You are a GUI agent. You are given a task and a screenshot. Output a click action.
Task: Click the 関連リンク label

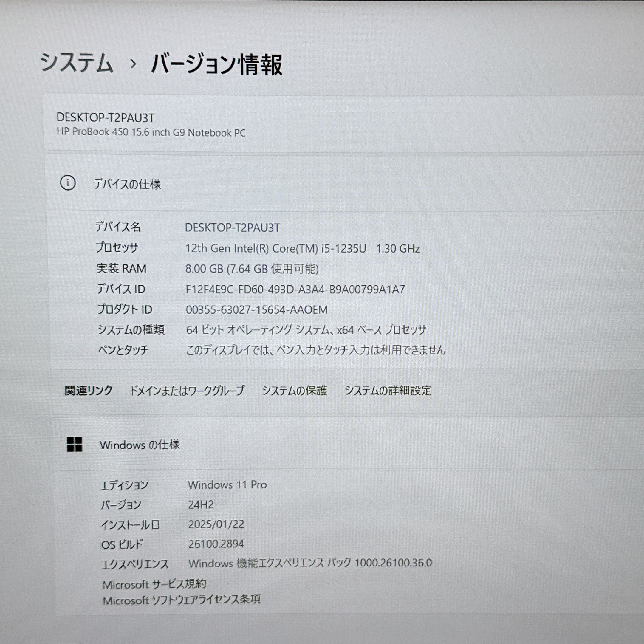tap(89, 390)
